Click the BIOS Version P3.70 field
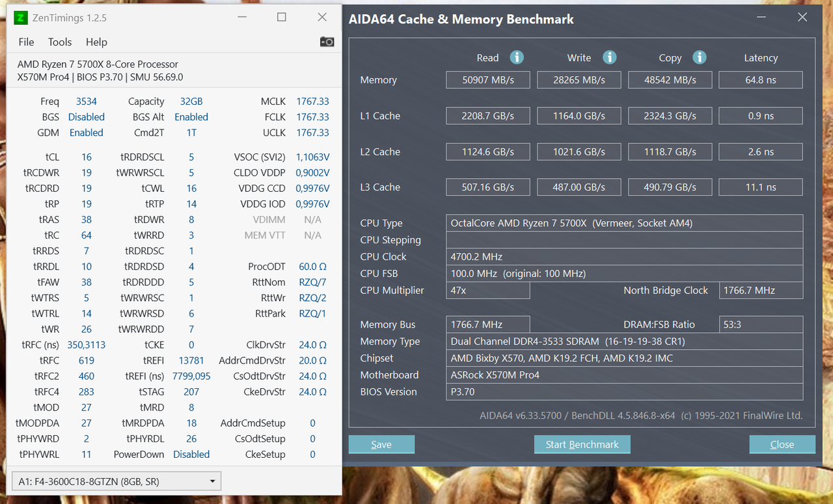Viewport: 833px width, 504px height. click(x=624, y=392)
